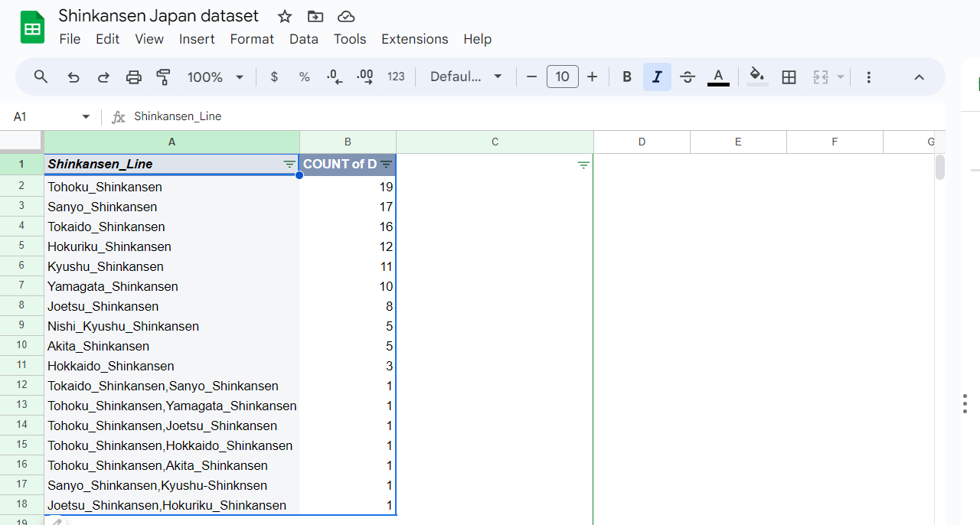Star the Shinkansen Japan dataset document
The height and width of the screenshot is (525, 980).
285,16
